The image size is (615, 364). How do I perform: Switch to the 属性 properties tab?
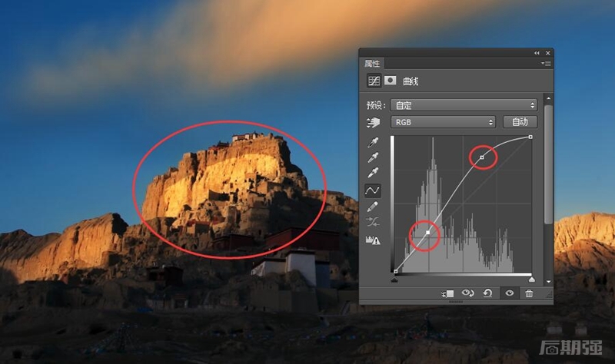372,64
